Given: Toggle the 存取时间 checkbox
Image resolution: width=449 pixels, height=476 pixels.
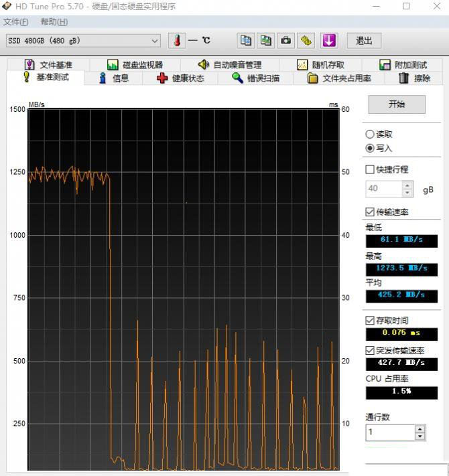Looking at the screenshot, I should [370, 321].
